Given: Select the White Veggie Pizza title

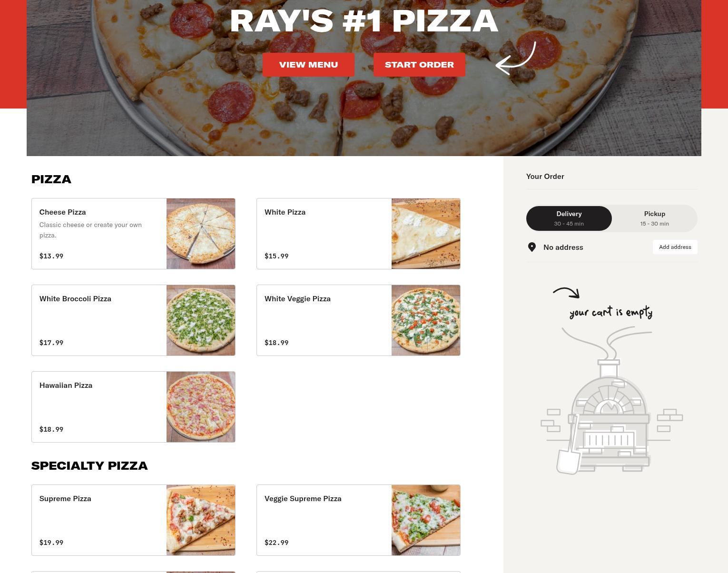Looking at the screenshot, I should (x=297, y=299).
